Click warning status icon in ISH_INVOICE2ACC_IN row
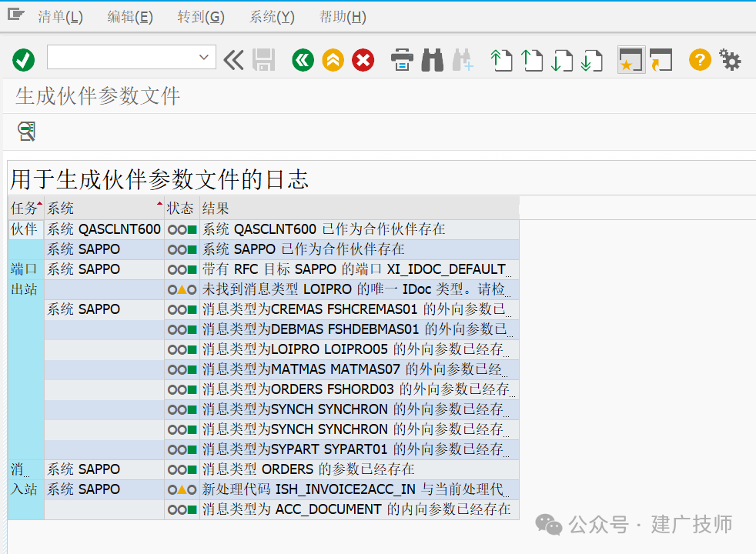This screenshot has width=756, height=554. coord(182,490)
